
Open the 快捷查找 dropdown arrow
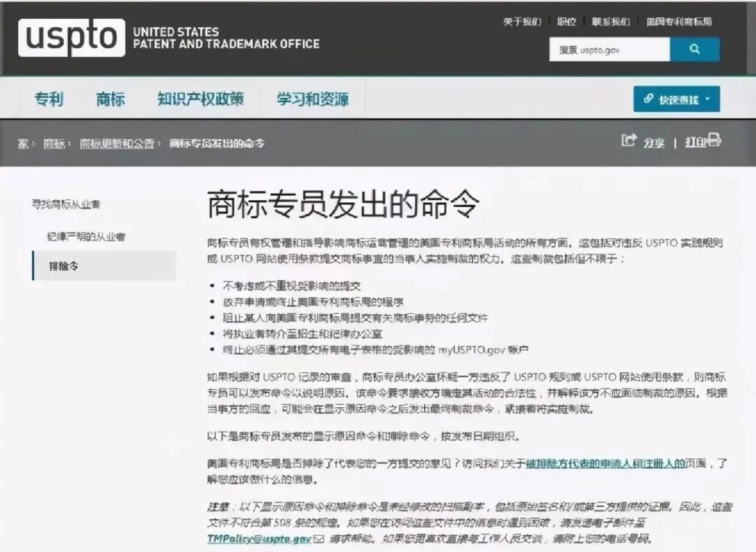pyautogui.click(x=708, y=99)
